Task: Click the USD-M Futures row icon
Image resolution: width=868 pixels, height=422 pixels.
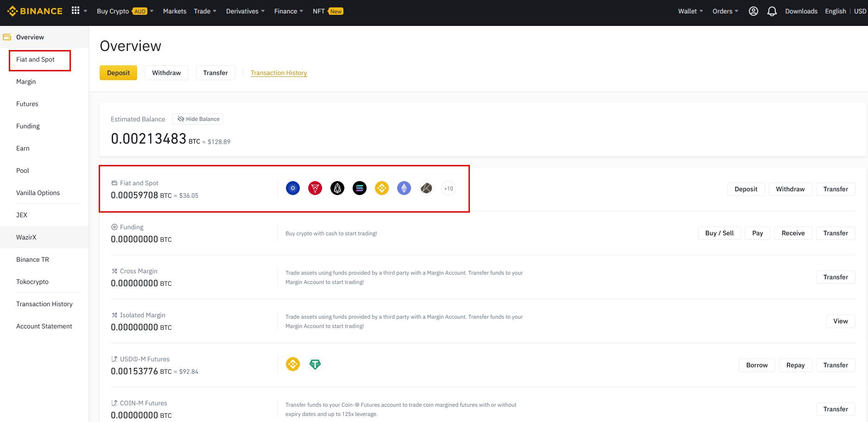Action: 114,359
